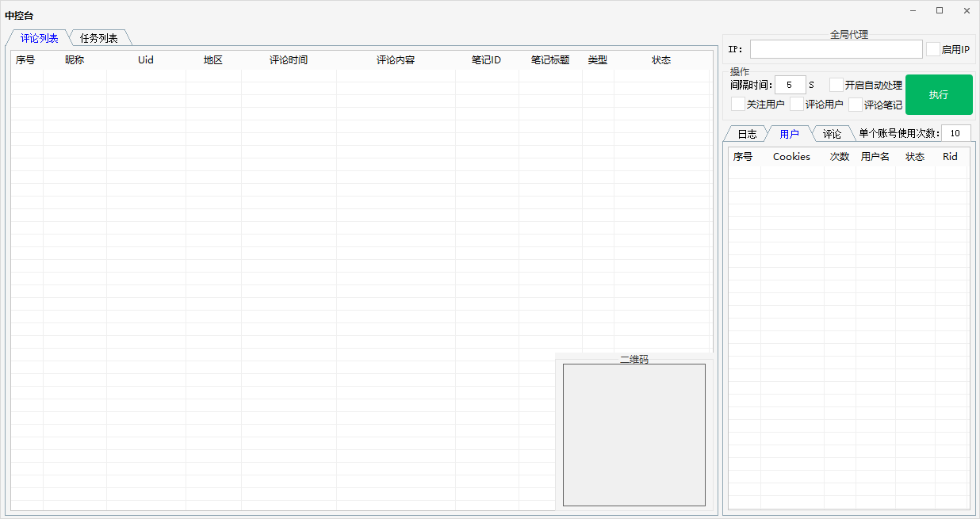
Task: Focus the 间隔时间 input box
Action: coord(790,85)
